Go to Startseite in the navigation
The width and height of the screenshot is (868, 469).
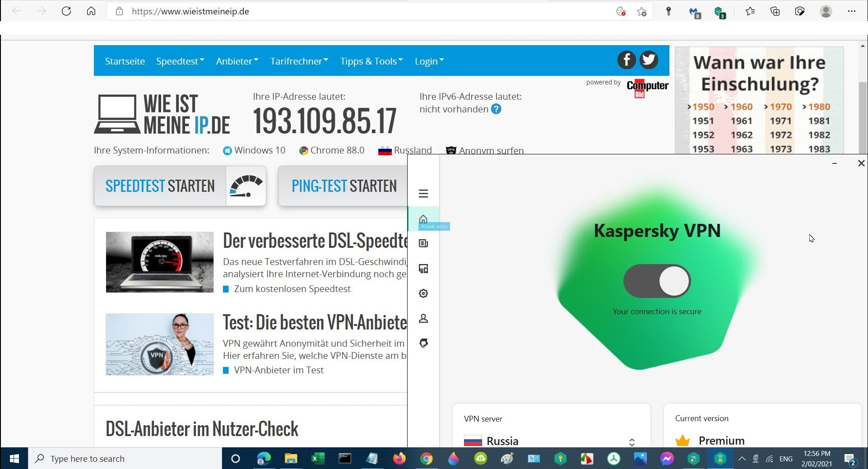(x=125, y=61)
